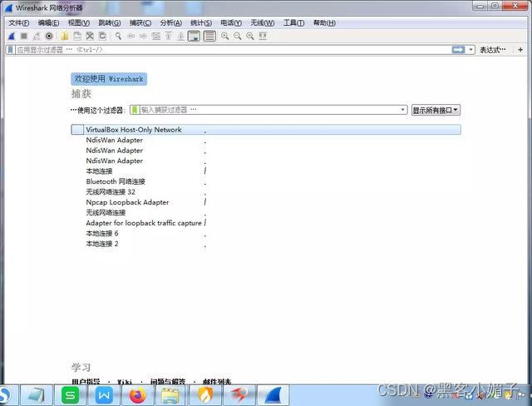Toggle packet list colorize button
Image resolution: width=532 pixels, height=406 pixels.
[x=209, y=36]
